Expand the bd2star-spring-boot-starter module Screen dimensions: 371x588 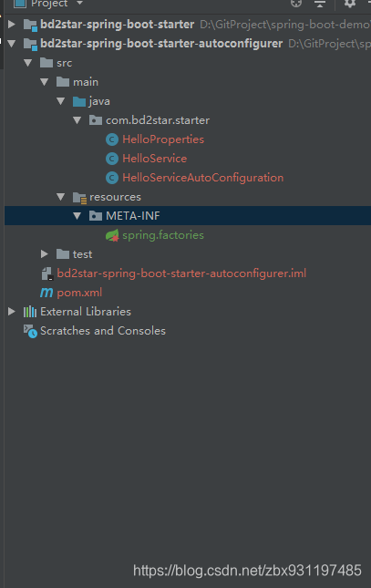tap(12, 25)
